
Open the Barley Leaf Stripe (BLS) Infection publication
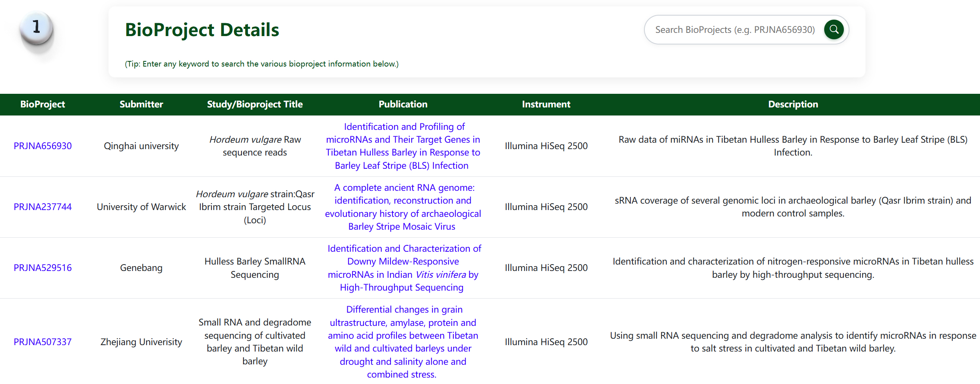403,146
